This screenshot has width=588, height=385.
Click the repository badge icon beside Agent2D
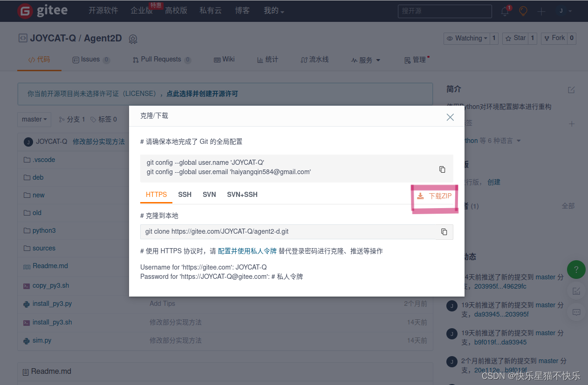click(x=133, y=39)
